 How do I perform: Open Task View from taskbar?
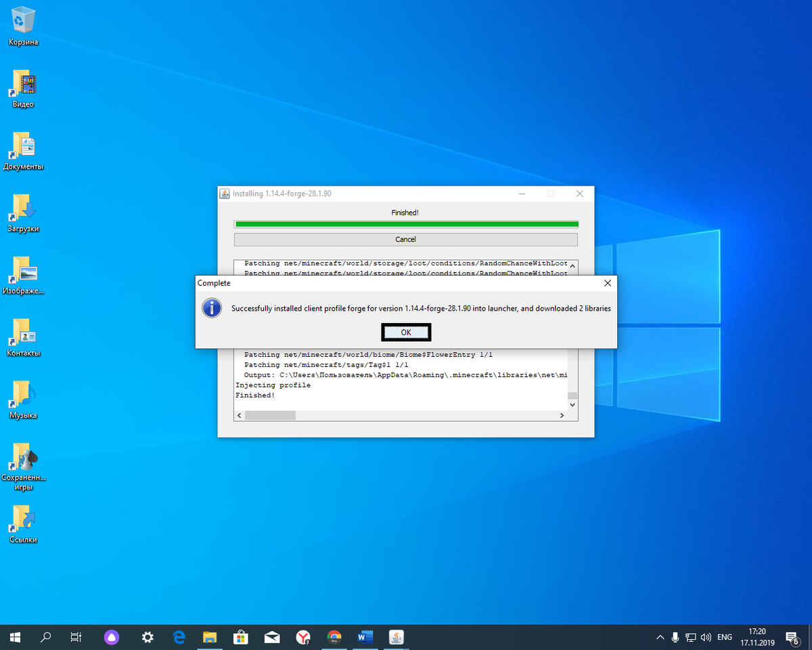click(x=76, y=637)
